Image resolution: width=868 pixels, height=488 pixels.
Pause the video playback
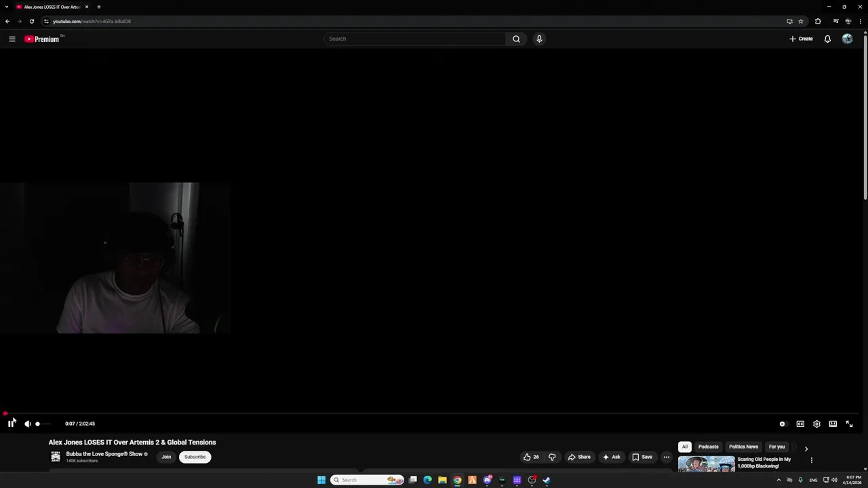[11, 424]
